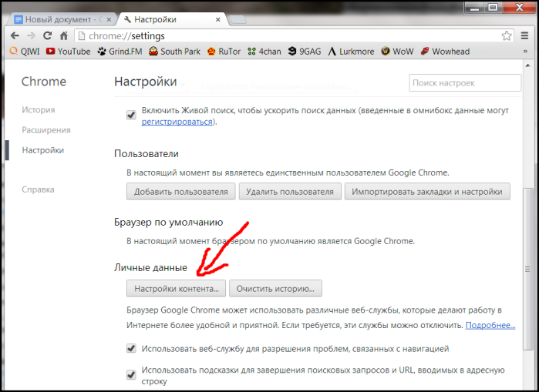Open Справка in the sidebar
Screen dimensions: 539x392
(38, 189)
